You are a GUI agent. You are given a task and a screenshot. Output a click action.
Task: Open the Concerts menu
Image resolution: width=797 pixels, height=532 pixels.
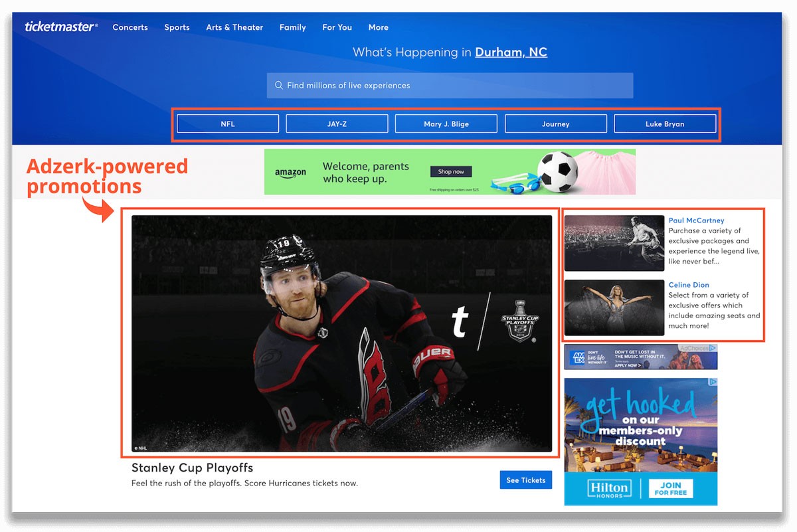(130, 27)
